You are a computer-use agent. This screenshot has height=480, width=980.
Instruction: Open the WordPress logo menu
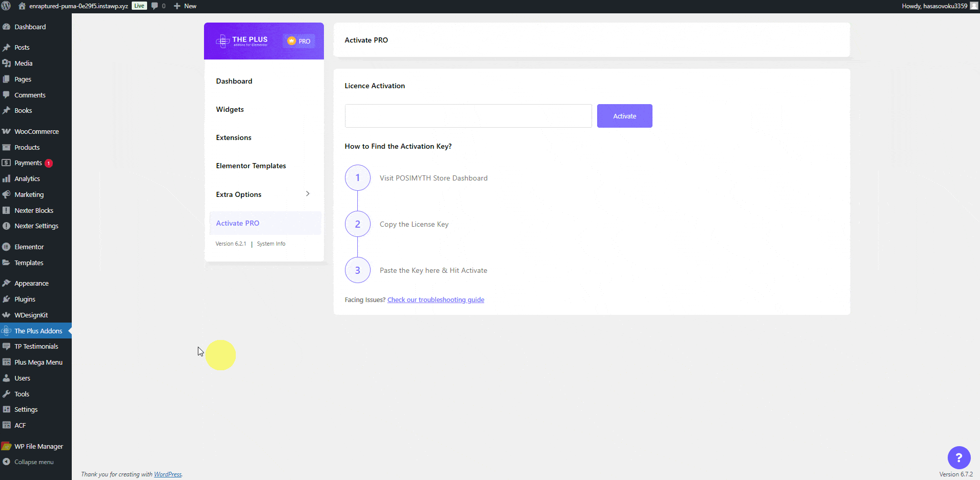[x=6, y=6]
